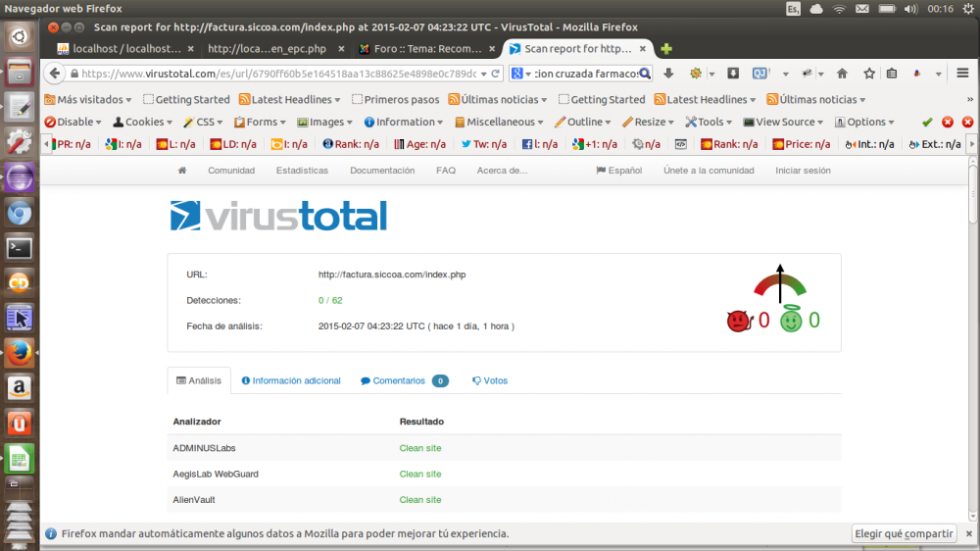
Task: Open the Votos tab
Action: [490, 380]
